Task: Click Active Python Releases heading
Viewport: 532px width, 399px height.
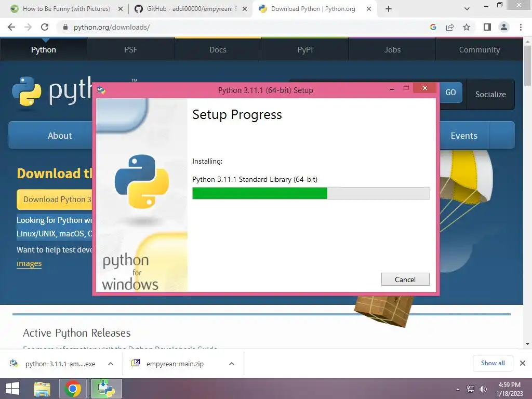Action: pos(77,333)
